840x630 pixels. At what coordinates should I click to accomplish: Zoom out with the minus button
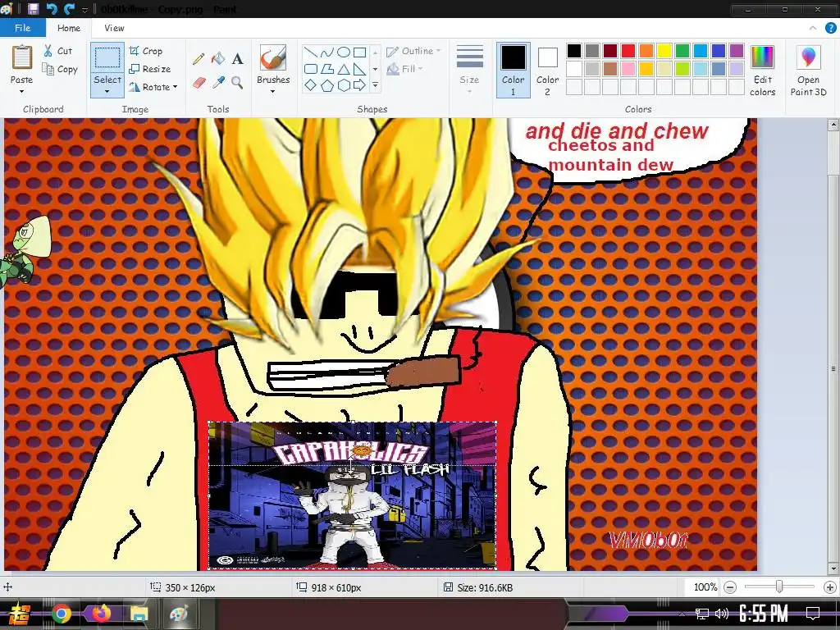pyautogui.click(x=729, y=587)
